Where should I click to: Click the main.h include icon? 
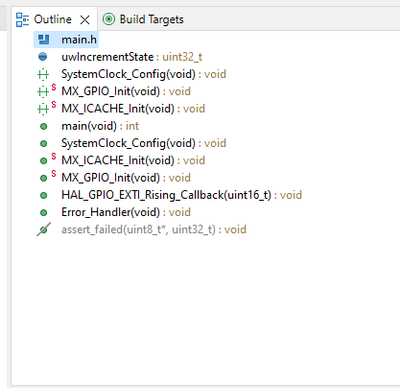pyautogui.click(x=43, y=40)
